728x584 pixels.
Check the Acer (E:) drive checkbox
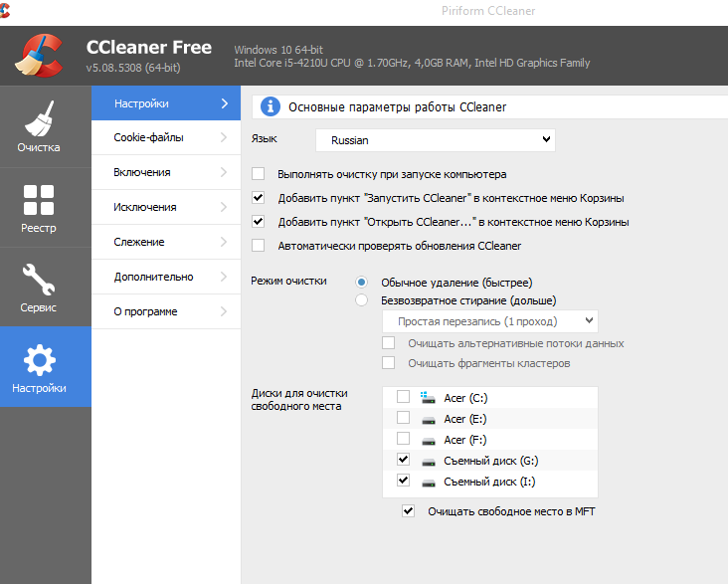coord(403,419)
